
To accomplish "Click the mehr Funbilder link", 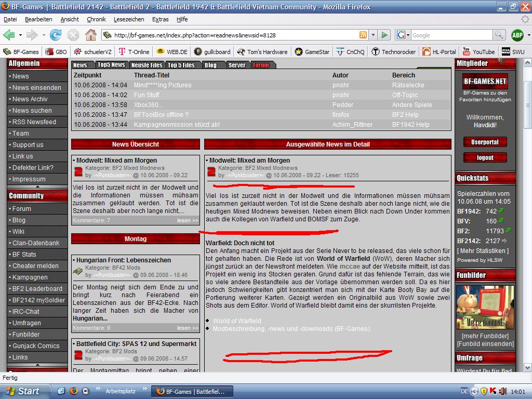I will click(485, 336).
